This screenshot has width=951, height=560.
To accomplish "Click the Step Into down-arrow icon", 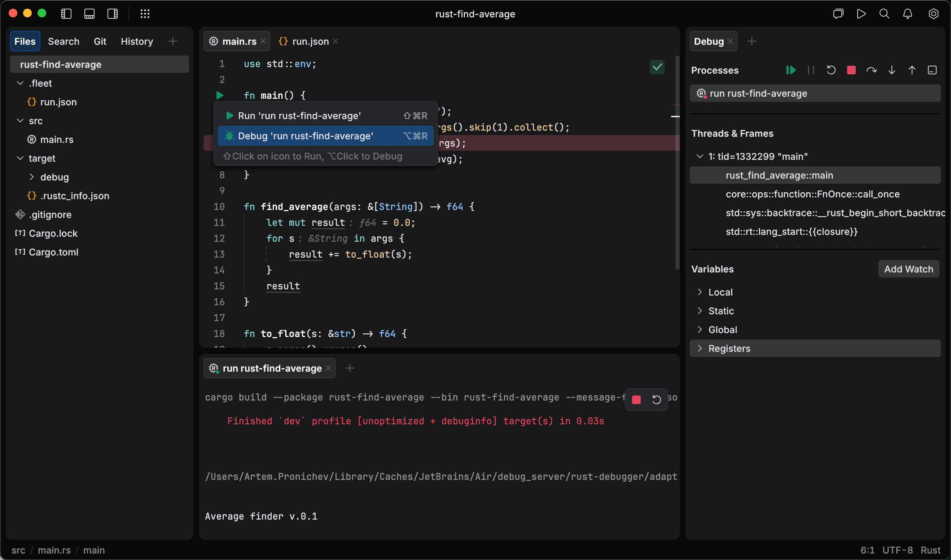I will 891,70.
